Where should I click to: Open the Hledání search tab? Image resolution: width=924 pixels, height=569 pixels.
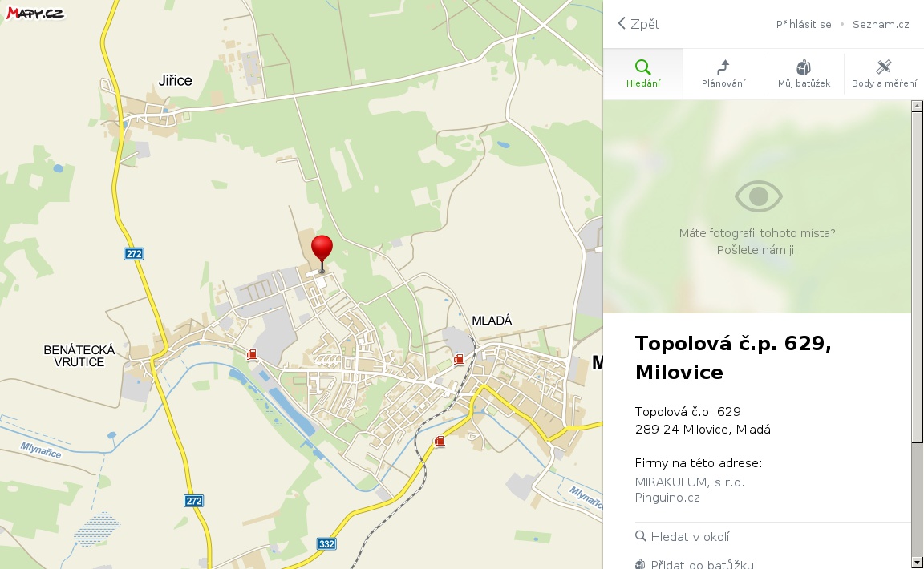coord(643,75)
